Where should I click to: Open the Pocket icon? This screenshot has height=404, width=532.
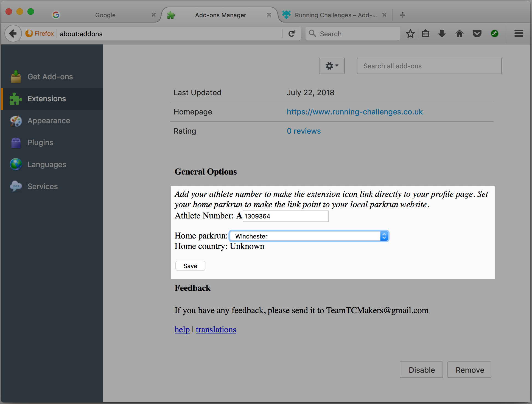coord(477,34)
